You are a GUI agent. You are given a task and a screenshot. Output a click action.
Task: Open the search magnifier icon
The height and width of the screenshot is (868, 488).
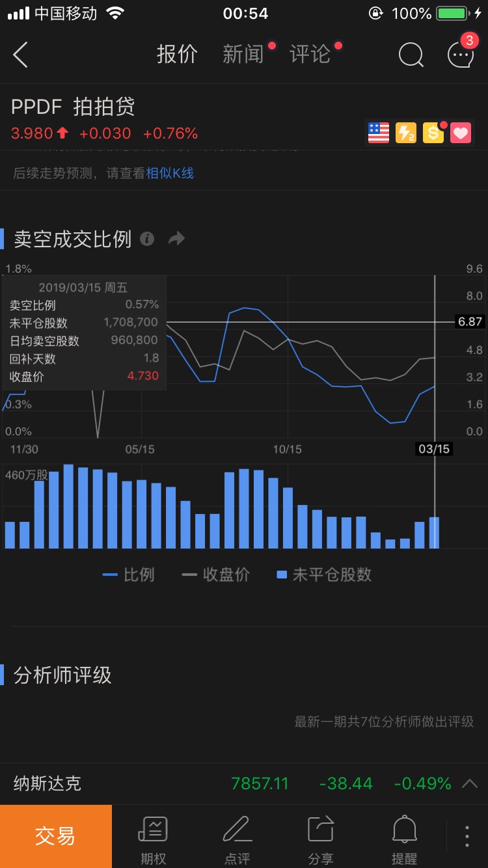411,55
